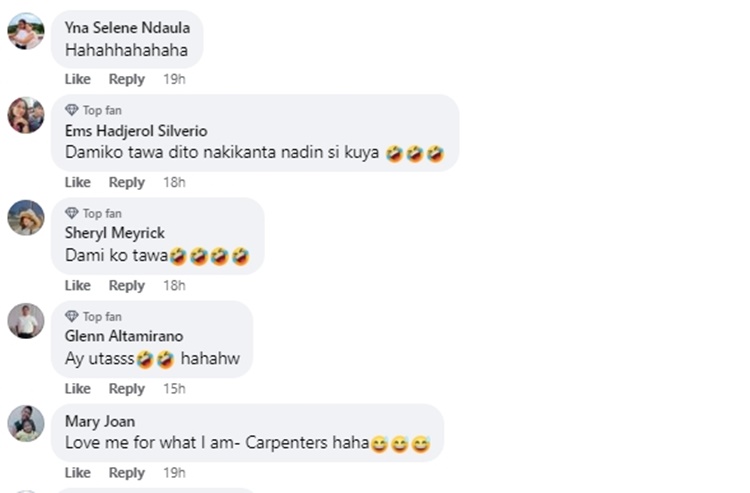750x493 pixels.
Task: Like Sheryl Meyrick's comment
Action: (77, 285)
